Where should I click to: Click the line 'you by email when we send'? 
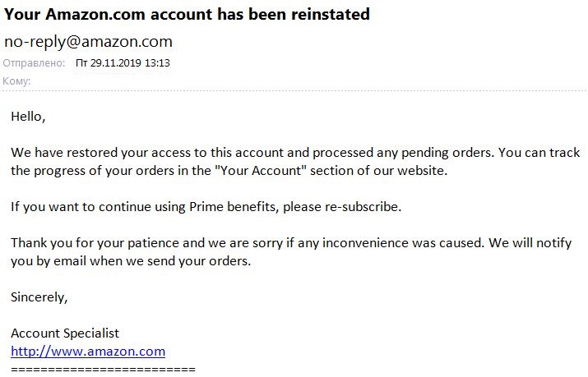click(x=131, y=261)
